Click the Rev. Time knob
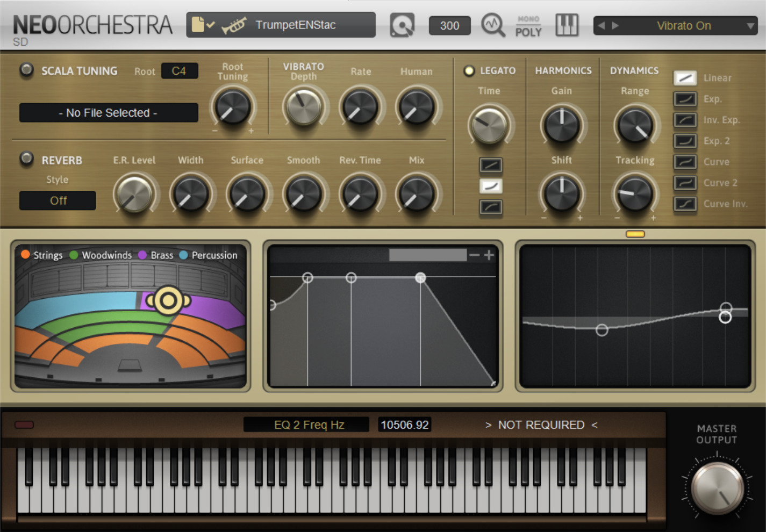766x532 pixels. click(x=360, y=193)
